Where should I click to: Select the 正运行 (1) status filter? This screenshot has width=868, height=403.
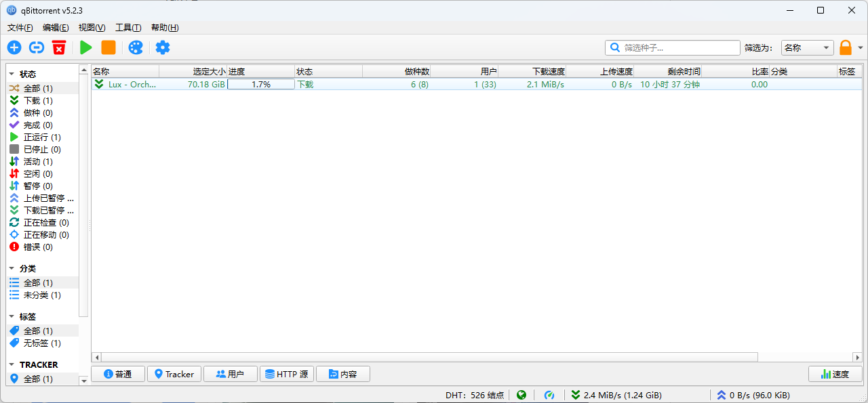pyautogui.click(x=43, y=137)
